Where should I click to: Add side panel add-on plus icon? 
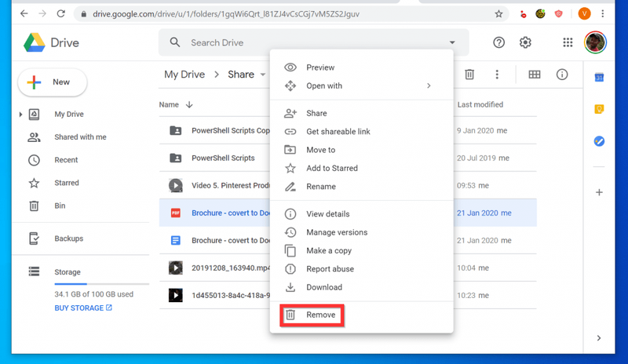[x=599, y=193]
